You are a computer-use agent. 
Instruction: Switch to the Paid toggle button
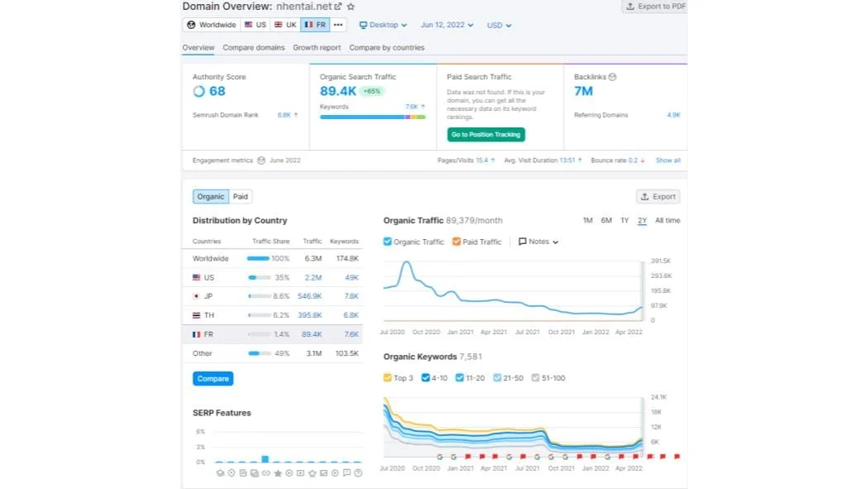(241, 197)
